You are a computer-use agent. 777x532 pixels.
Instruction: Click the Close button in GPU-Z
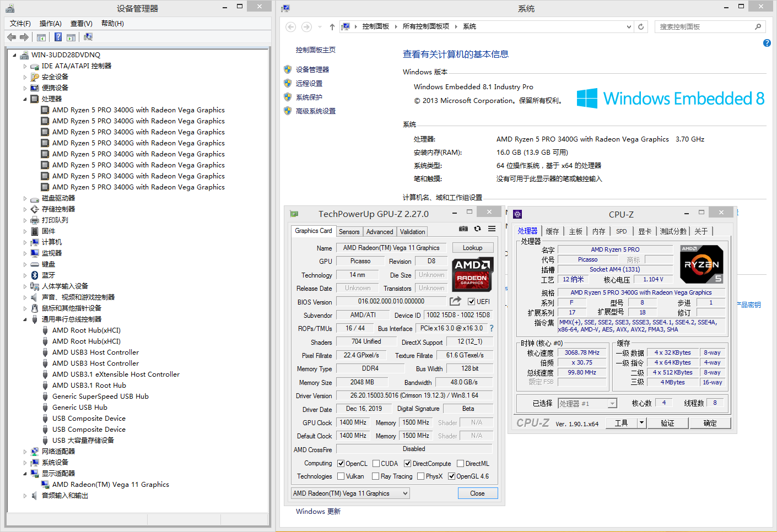[477, 493]
